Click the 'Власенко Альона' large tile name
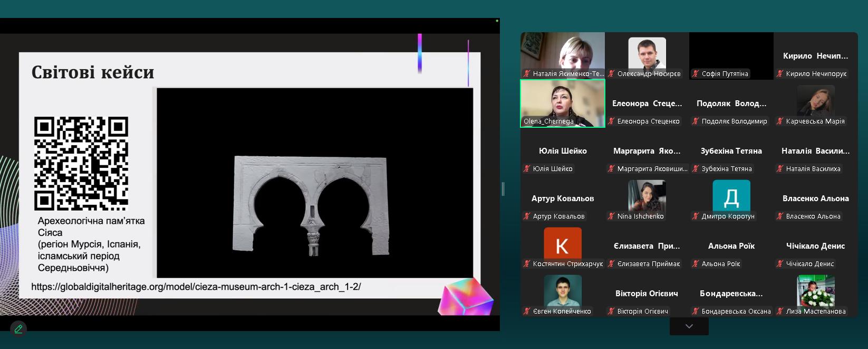This screenshot has height=349, width=868. pos(816,199)
